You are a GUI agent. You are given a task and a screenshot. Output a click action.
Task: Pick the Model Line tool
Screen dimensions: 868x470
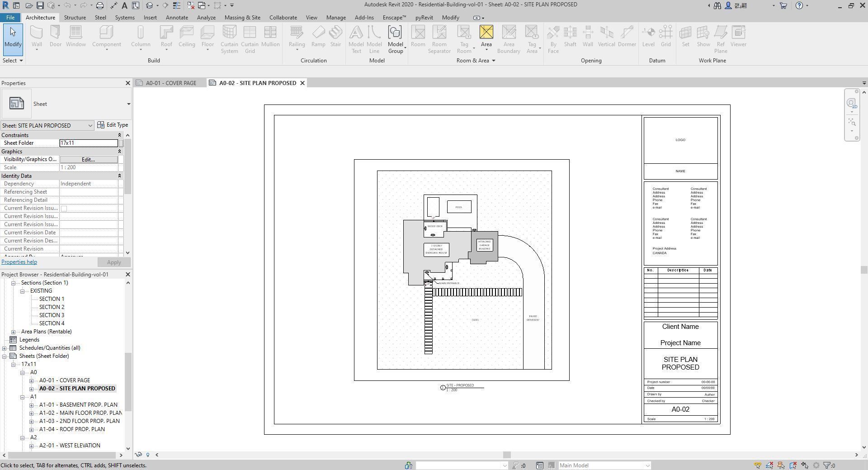pos(374,39)
